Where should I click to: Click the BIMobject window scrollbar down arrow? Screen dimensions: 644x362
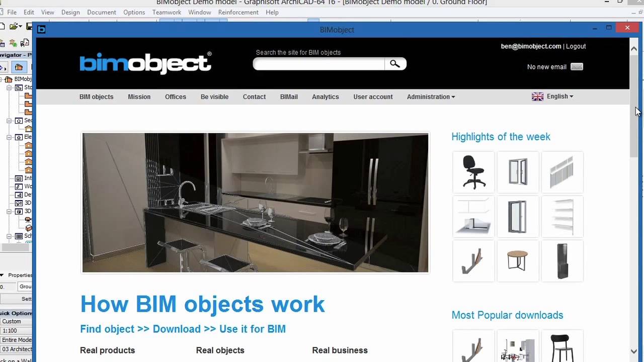pos(634,351)
